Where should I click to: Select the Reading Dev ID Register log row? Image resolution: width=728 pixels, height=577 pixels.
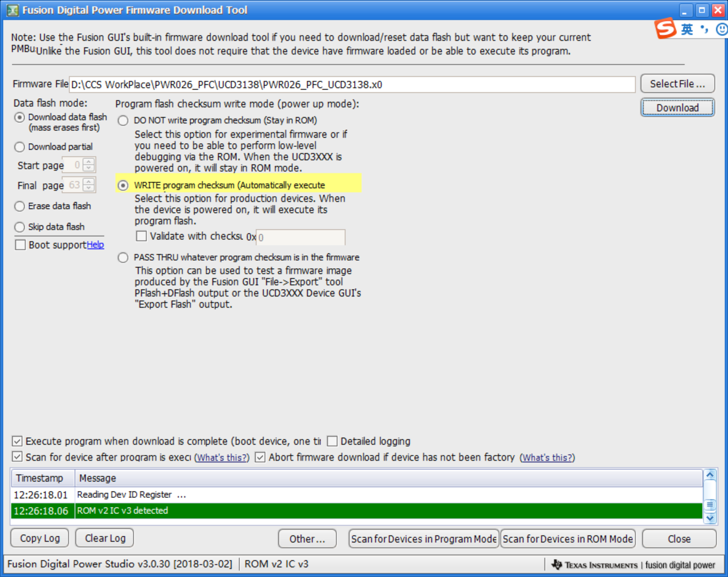pyautogui.click(x=357, y=495)
